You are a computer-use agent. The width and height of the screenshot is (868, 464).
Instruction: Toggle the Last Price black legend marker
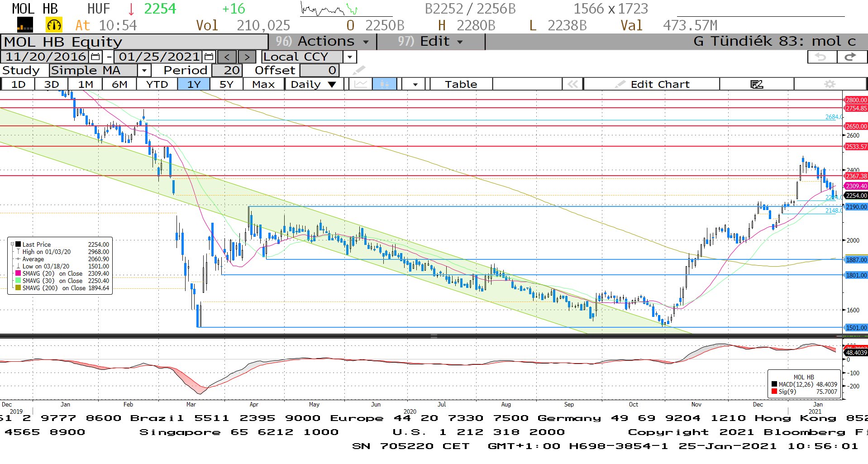tap(19, 244)
